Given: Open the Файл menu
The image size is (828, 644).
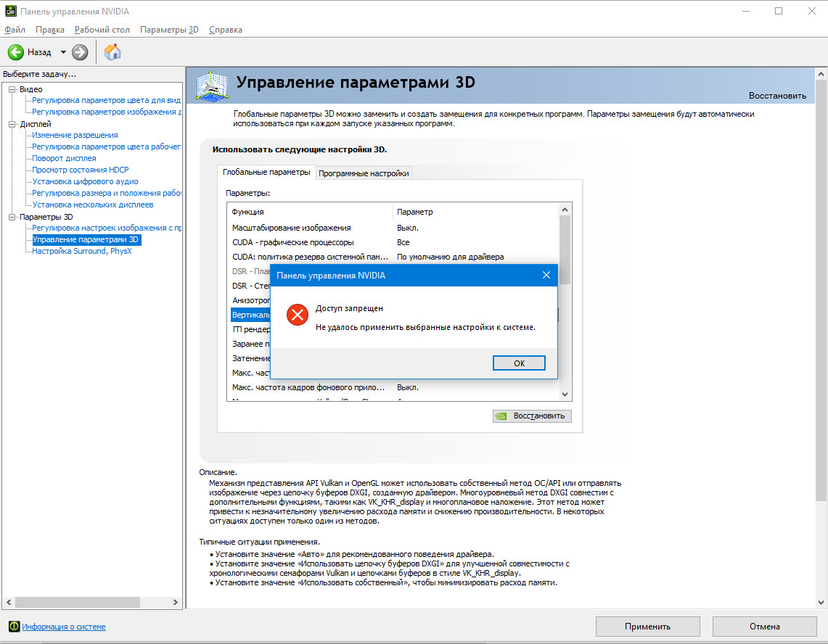Looking at the screenshot, I should [x=15, y=30].
